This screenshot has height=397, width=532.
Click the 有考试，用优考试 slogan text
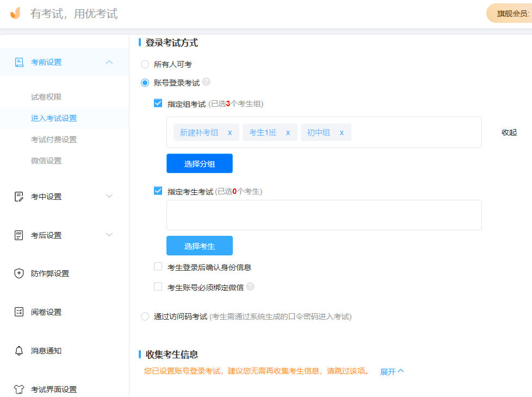(74, 14)
